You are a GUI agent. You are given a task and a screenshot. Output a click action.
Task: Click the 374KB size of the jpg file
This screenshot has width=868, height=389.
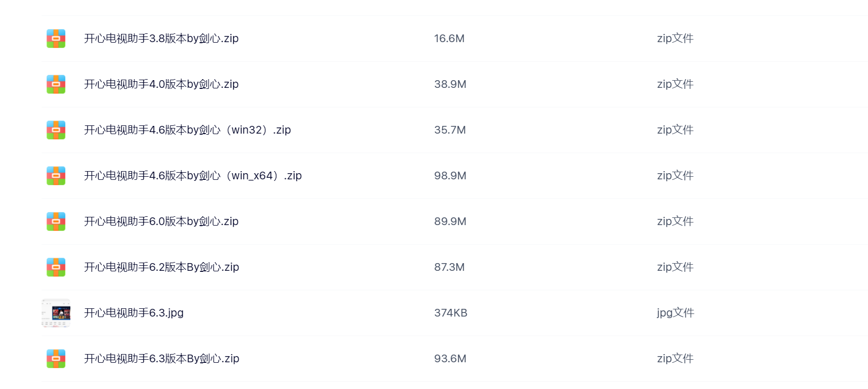point(451,313)
